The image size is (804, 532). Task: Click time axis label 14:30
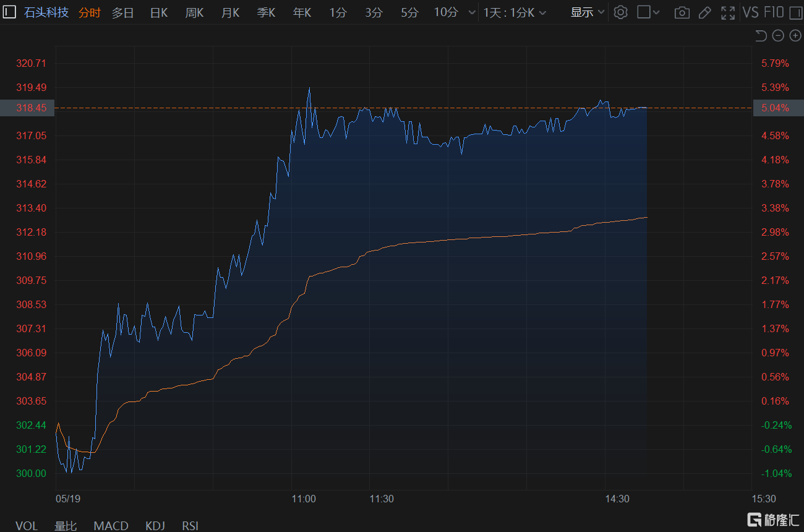click(617, 499)
